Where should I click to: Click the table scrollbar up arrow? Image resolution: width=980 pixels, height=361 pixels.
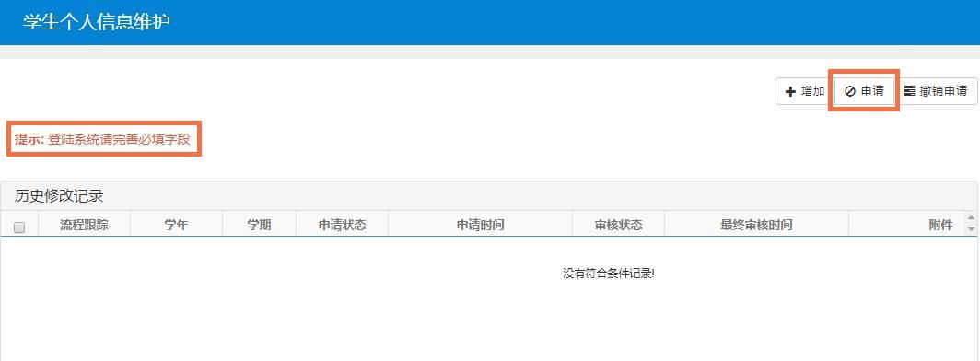click(971, 218)
